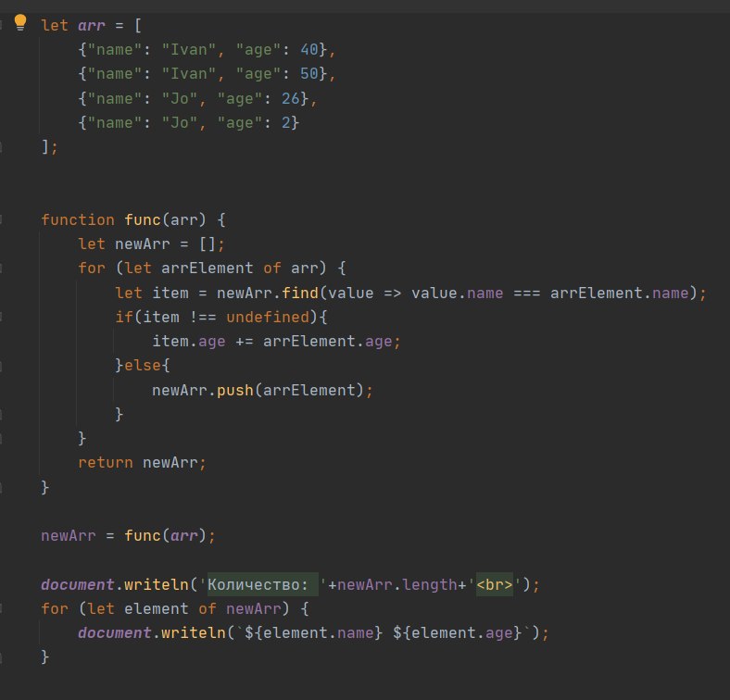
Task: Select the age value 26
Action: (x=291, y=98)
